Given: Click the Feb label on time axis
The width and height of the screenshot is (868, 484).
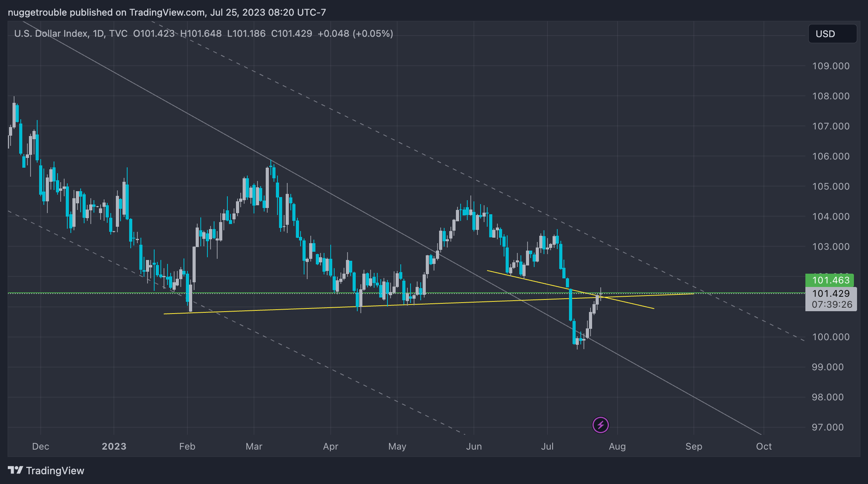Looking at the screenshot, I should pyautogui.click(x=187, y=446).
